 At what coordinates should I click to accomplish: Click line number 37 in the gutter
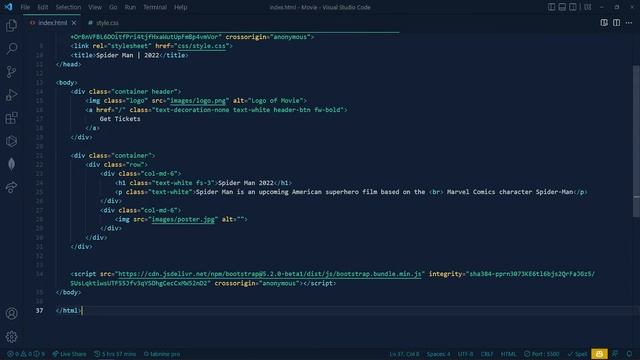[x=39, y=310]
